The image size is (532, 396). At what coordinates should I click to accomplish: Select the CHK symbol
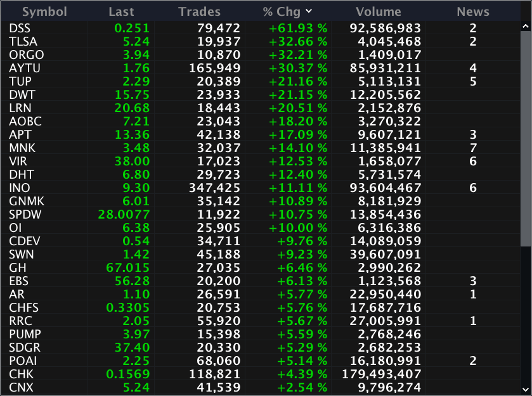tap(22, 374)
